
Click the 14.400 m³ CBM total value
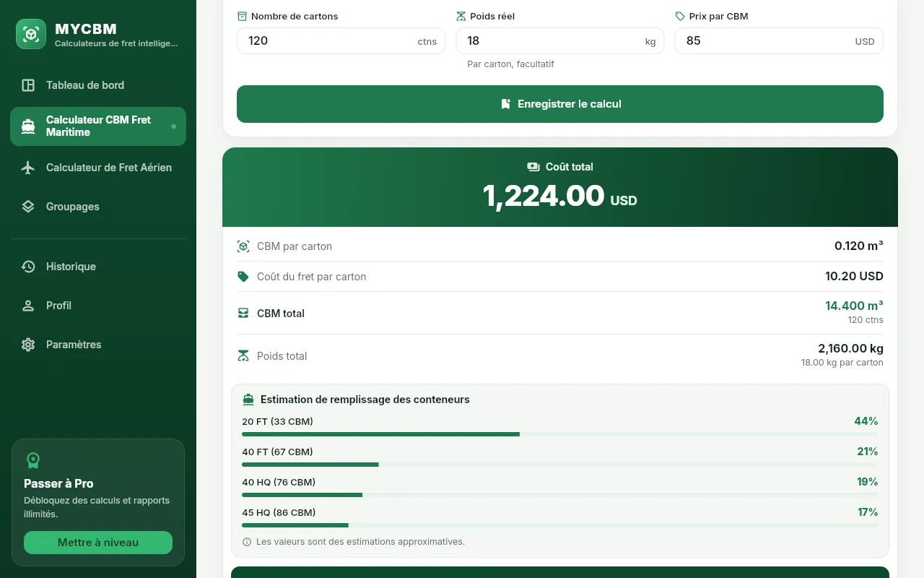pyautogui.click(x=854, y=306)
